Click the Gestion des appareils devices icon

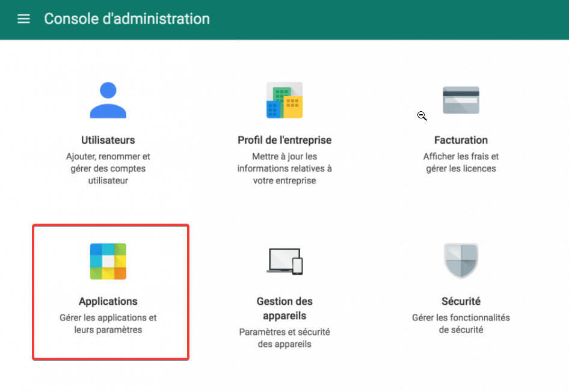pos(284,261)
